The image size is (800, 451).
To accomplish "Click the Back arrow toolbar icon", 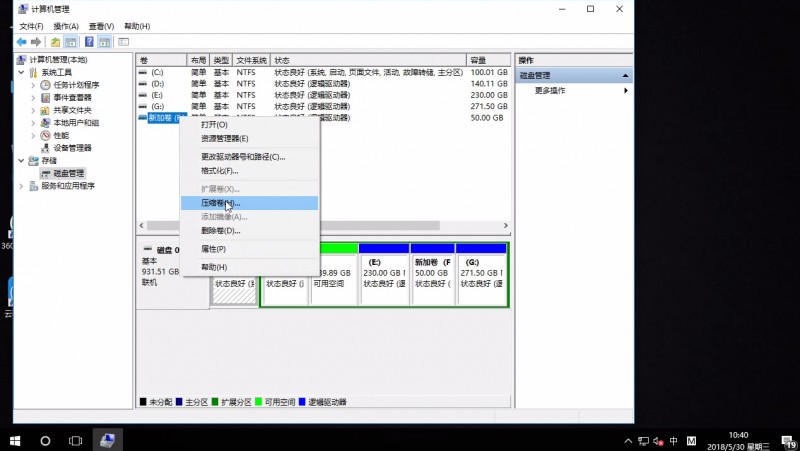I will pos(21,42).
